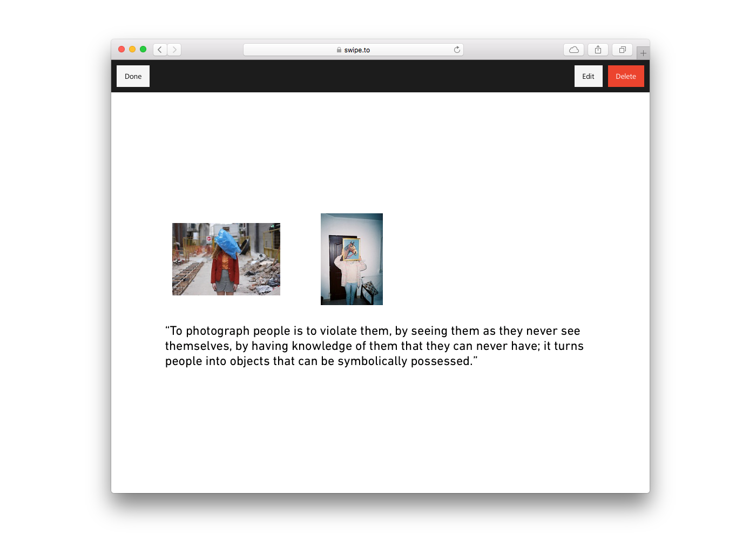Click the forward navigation arrow
The image size is (756, 540).
(x=174, y=49)
